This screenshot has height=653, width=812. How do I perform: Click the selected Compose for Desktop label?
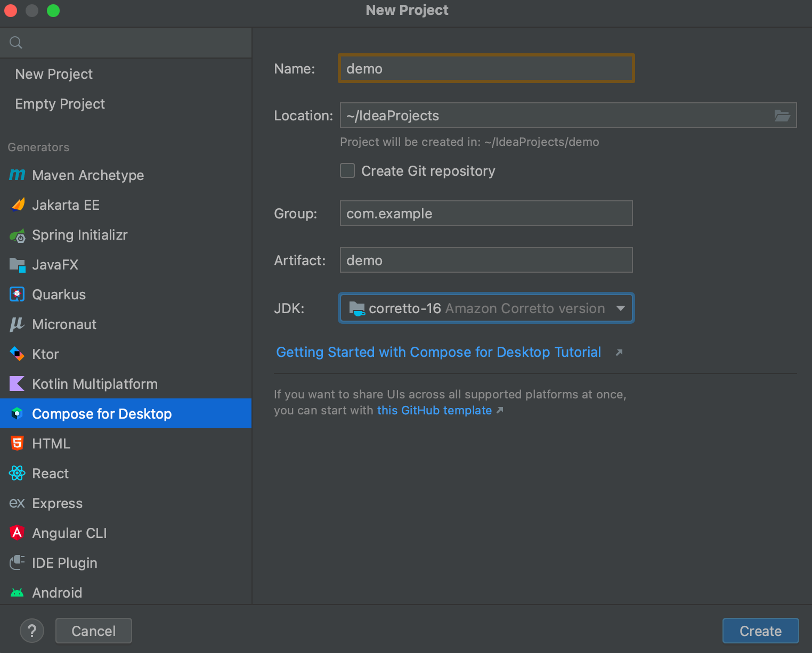point(102,413)
